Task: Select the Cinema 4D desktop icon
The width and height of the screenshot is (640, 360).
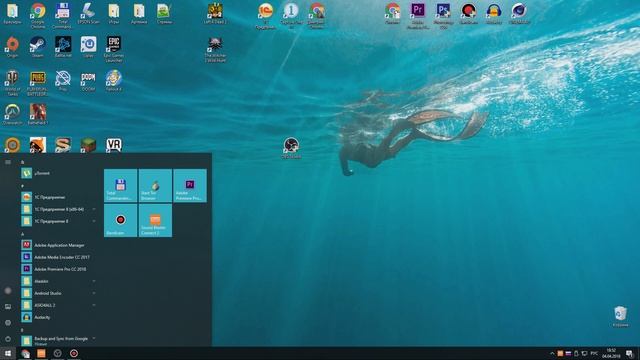Action: tap(519, 13)
